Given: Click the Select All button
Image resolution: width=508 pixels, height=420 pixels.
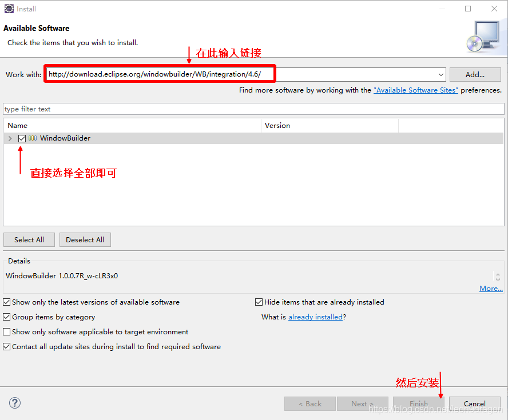Looking at the screenshot, I should 29,240.
